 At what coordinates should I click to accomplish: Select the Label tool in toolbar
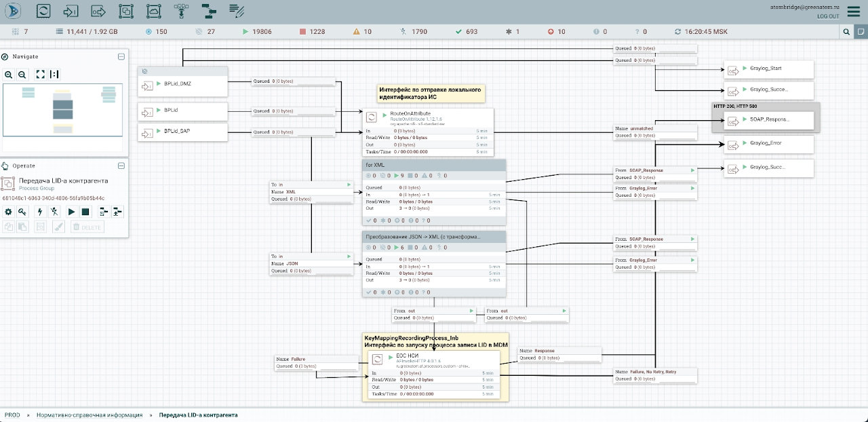tap(236, 11)
